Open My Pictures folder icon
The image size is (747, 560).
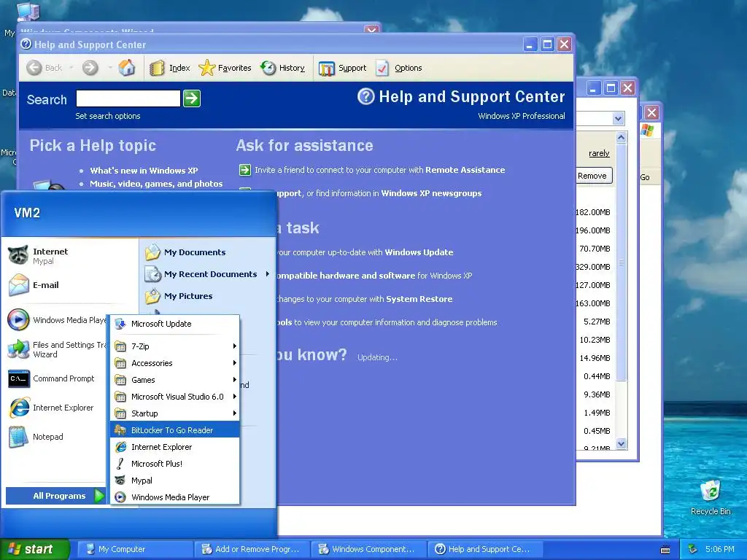153,296
